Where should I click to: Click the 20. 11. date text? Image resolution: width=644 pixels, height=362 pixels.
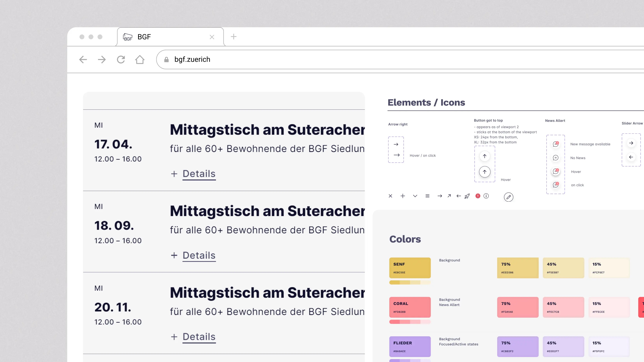(x=113, y=307)
